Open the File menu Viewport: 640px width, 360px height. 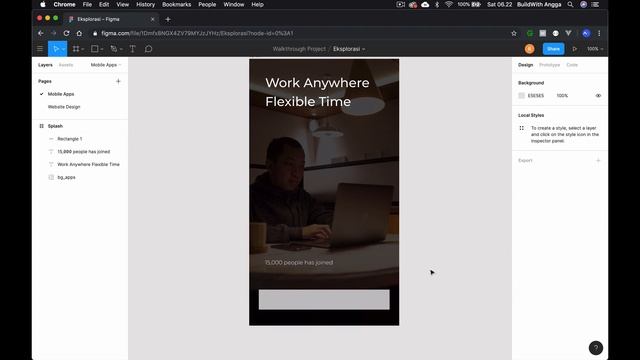[87, 4]
